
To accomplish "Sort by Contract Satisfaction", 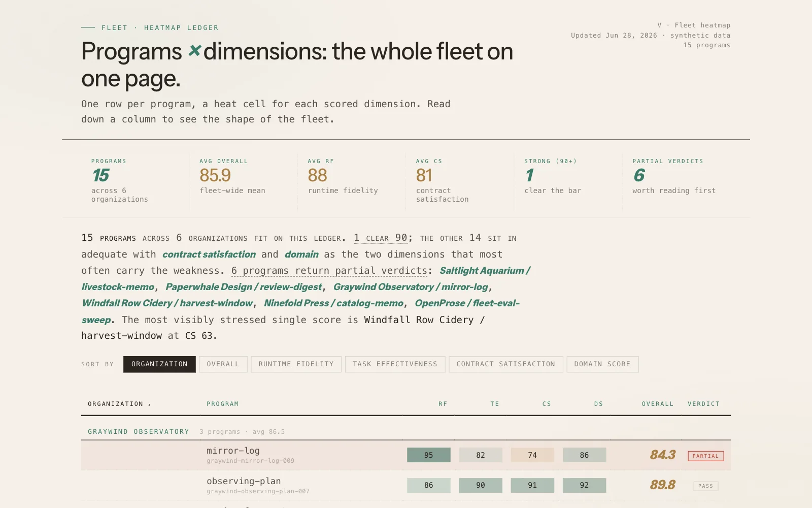I will 505,364.
